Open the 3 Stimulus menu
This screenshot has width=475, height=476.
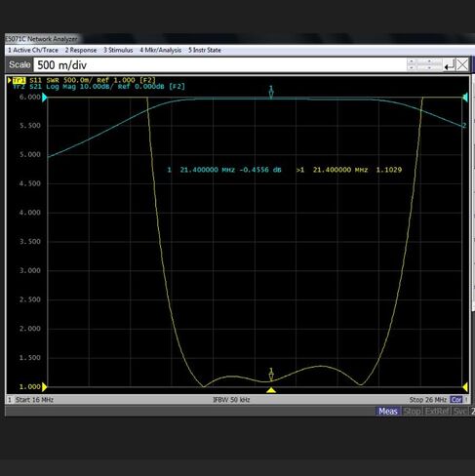coord(118,50)
